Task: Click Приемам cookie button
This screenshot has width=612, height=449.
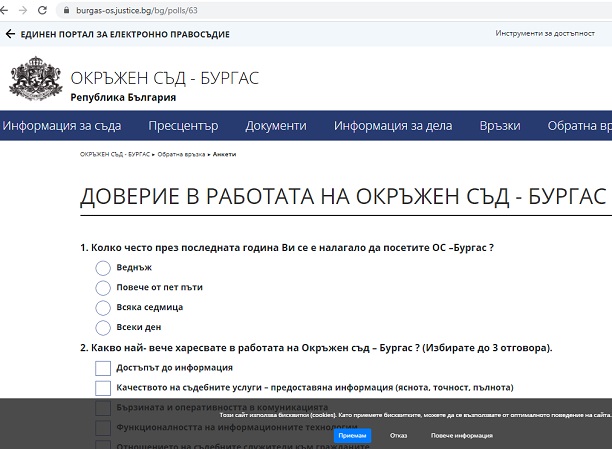Action: point(352,435)
